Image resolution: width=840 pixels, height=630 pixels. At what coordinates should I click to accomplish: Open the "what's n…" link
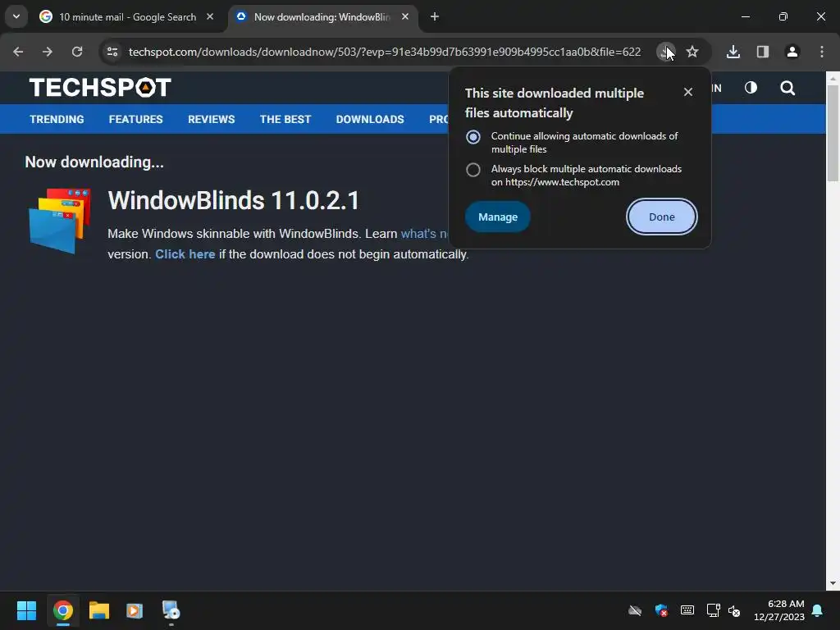click(424, 234)
